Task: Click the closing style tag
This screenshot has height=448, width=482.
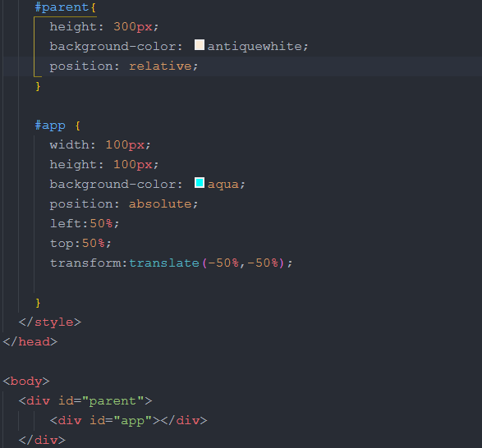Action: (x=50, y=322)
